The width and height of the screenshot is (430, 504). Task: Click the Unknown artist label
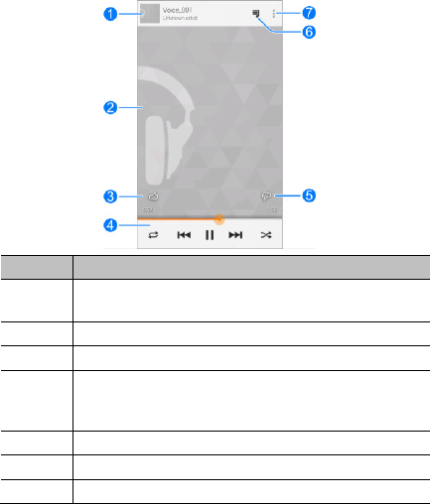(x=180, y=18)
